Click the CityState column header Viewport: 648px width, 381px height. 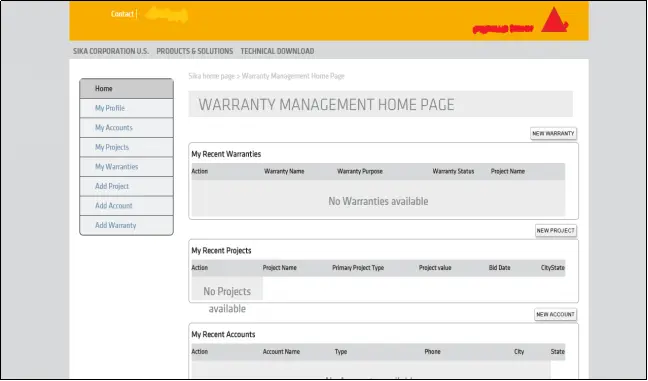pos(553,268)
